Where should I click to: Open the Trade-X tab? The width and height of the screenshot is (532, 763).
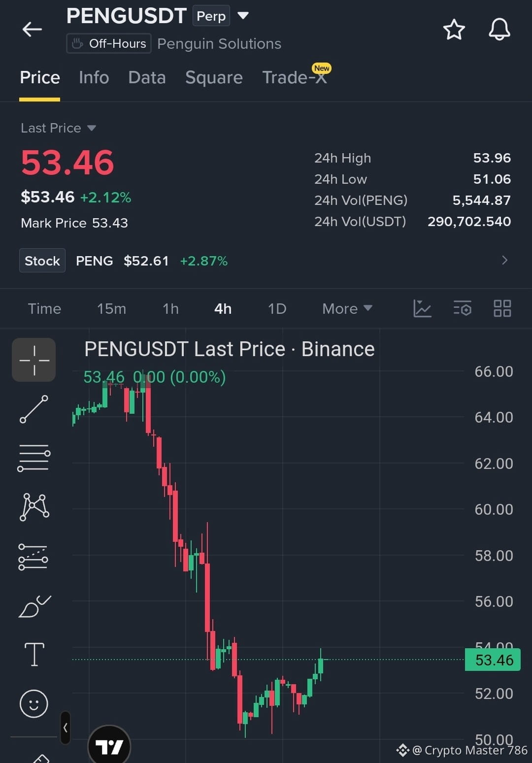(295, 78)
